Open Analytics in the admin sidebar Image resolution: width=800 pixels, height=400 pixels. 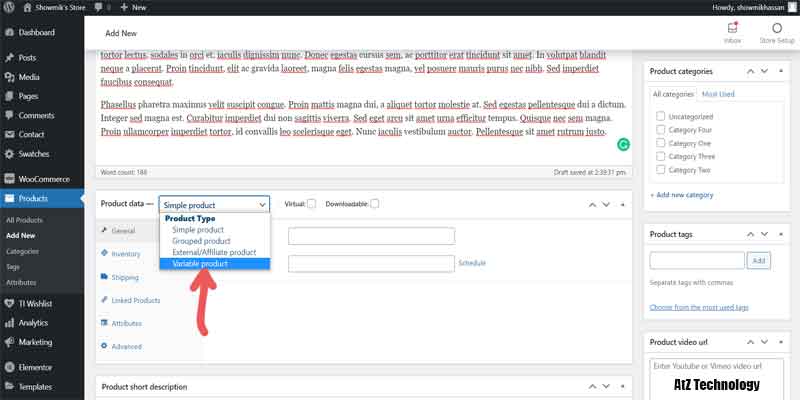pos(34,323)
